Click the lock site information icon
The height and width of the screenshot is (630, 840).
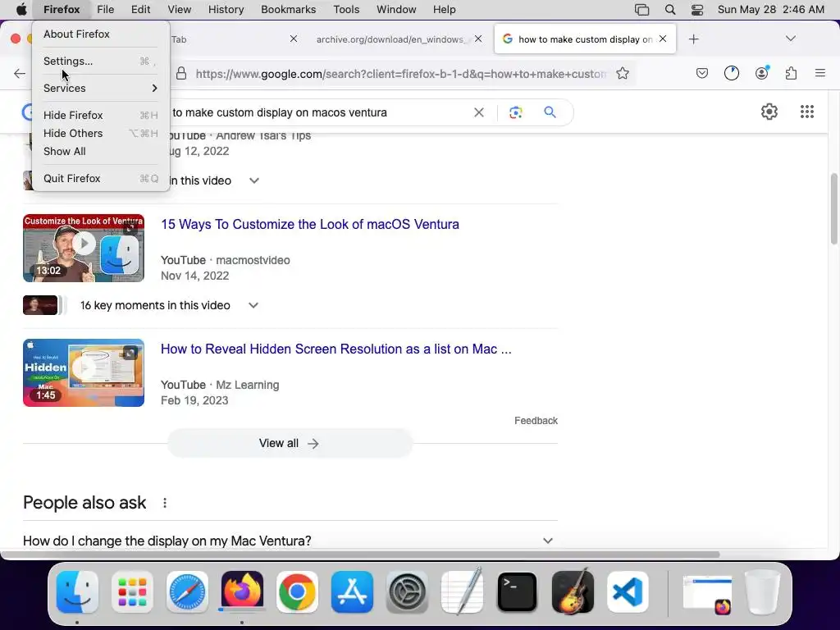click(181, 73)
